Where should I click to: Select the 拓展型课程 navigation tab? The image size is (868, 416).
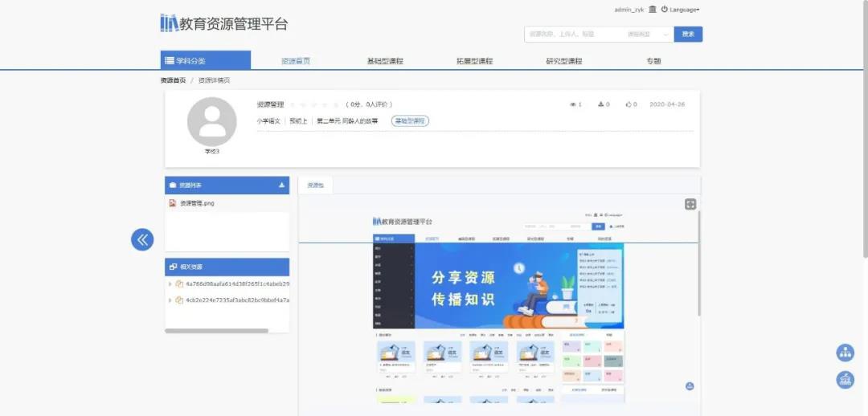474,61
